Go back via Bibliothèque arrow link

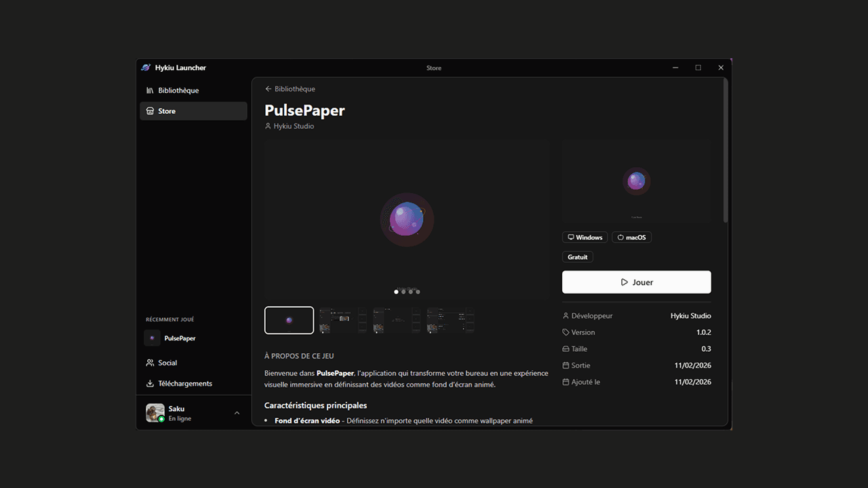pos(290,89)
